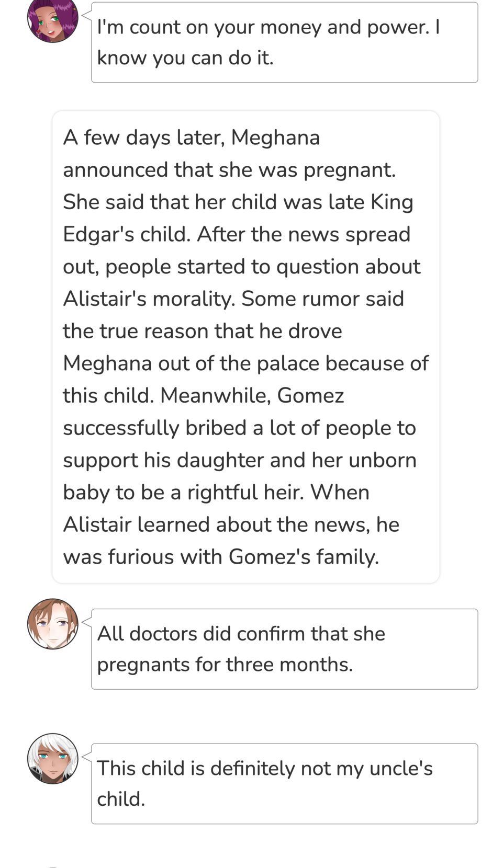Click the "was furious with Gomez's family." line
This screenshot has height=868, width=492.
coord(221,557)
